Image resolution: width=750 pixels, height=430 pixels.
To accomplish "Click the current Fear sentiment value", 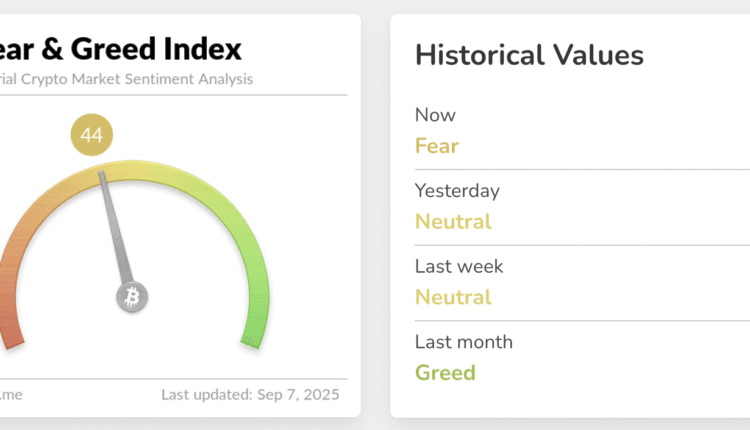I will [x=437, y=146].
